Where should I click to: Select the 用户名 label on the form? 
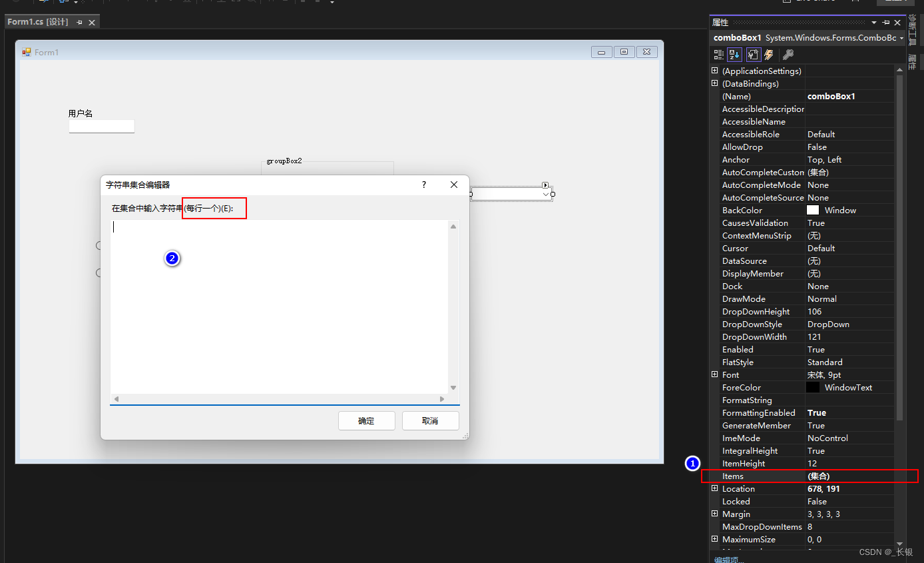[x=81, y=113]
